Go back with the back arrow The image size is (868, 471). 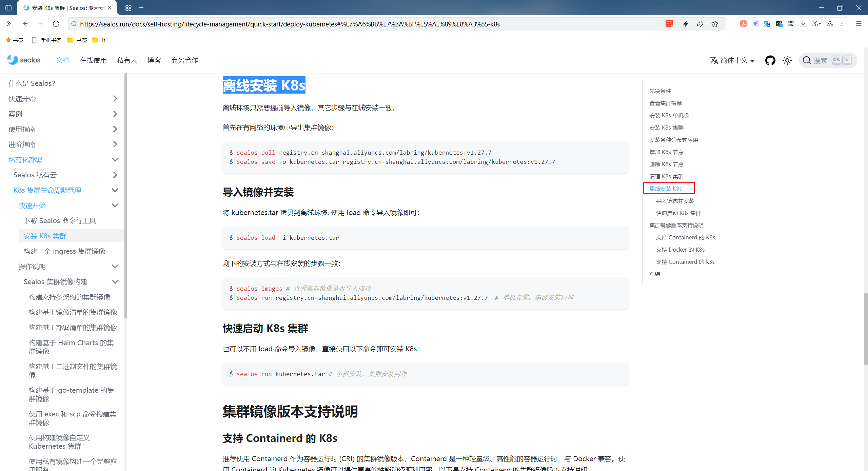coord(25,24)
